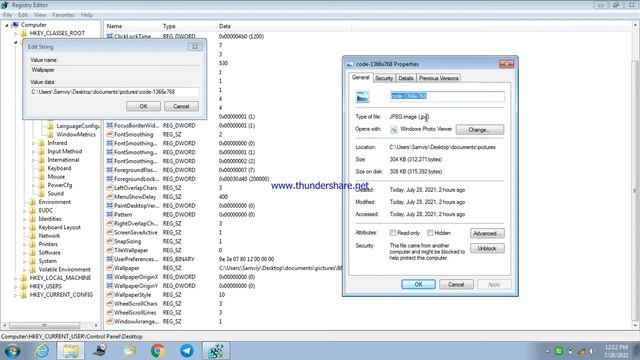Click the Pattern value icon

[x=109, y=214]
